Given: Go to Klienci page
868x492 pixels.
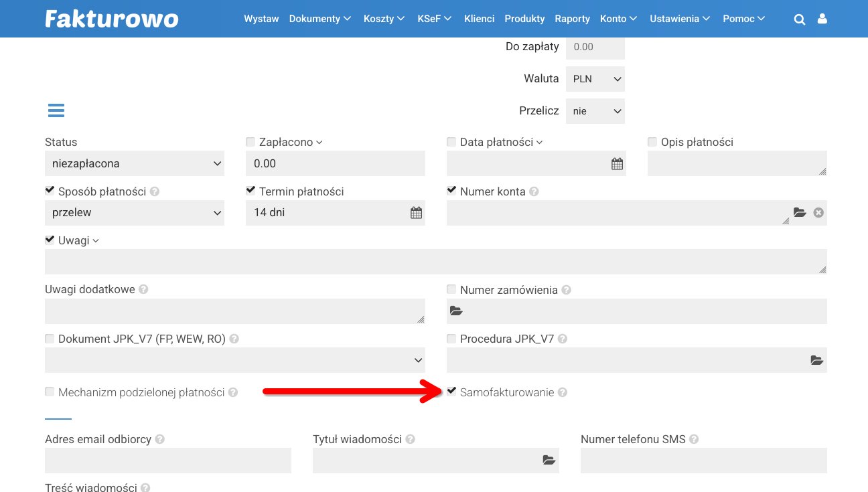Looking at the screenshot, I should click(x=479, y=19).
